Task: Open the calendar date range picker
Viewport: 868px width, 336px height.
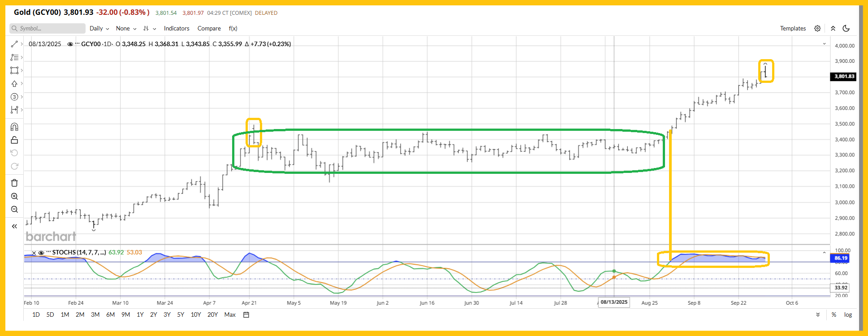Action: [246, 315]
